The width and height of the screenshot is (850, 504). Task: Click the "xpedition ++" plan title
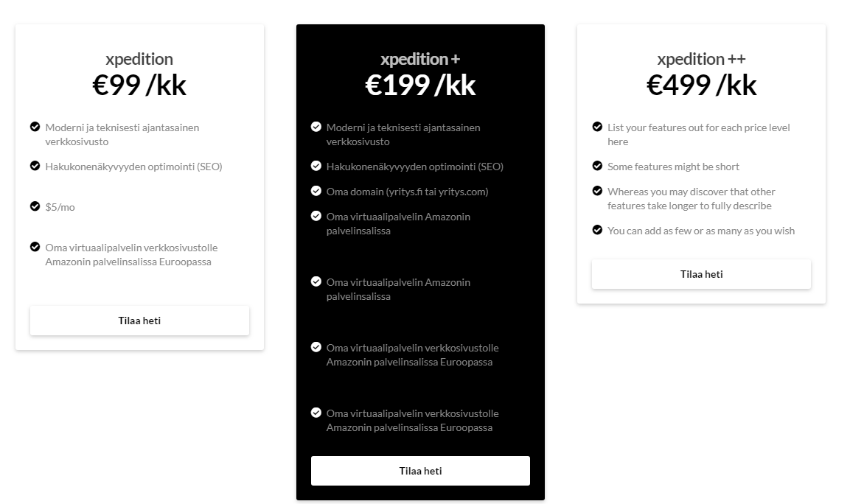tap(701, 59)
